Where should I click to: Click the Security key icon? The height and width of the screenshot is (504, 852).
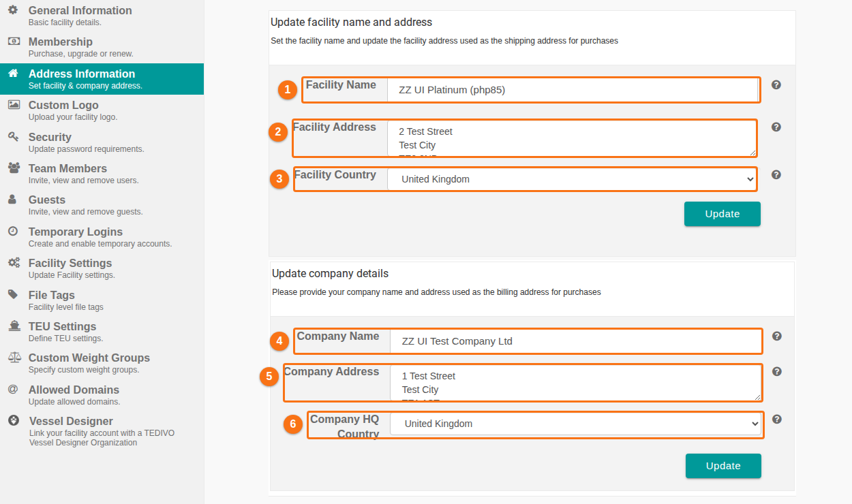13,136
